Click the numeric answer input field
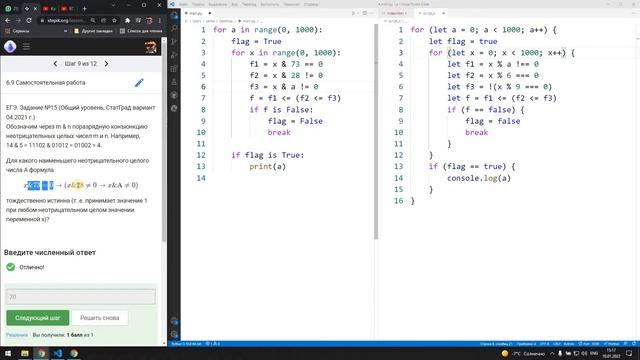 coord(81,297)
